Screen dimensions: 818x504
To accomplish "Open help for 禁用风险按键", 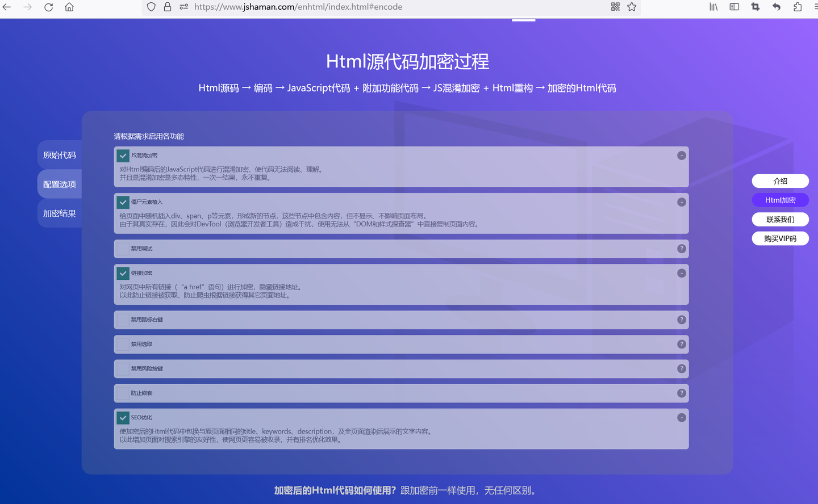I will pyautogui.click(x=682, y=368).
